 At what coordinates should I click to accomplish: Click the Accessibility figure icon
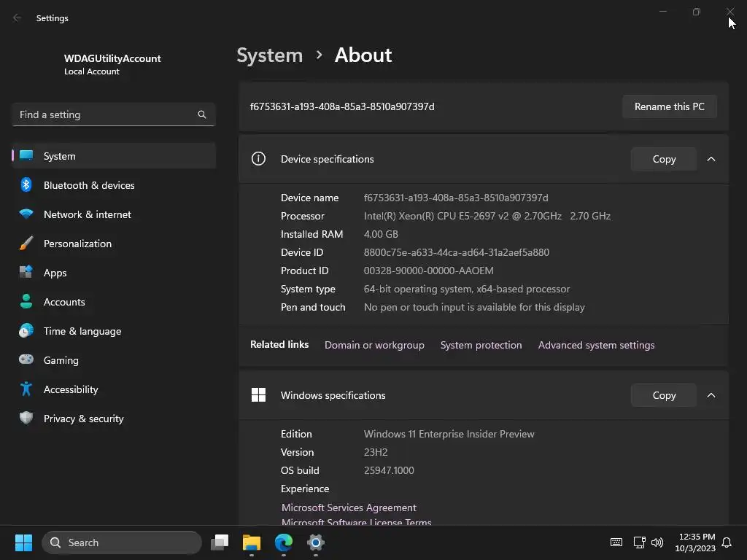coord(26,389)
